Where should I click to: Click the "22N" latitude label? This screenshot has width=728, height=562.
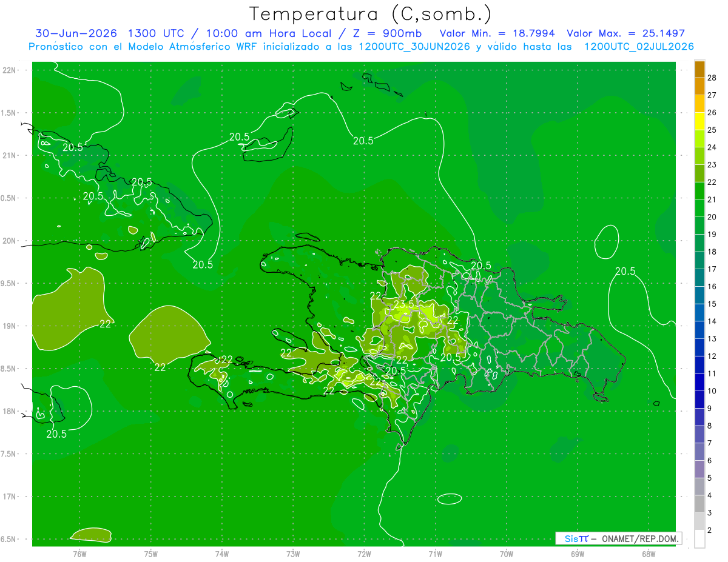10,70
